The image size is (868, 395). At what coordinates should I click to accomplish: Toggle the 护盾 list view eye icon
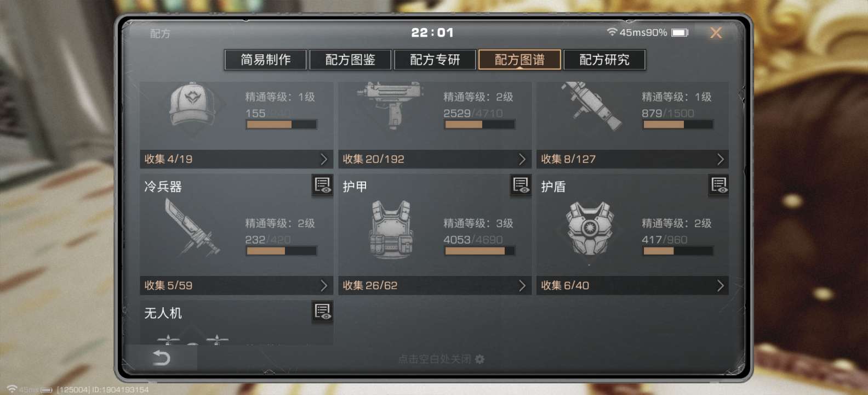(x=718, y=185)
